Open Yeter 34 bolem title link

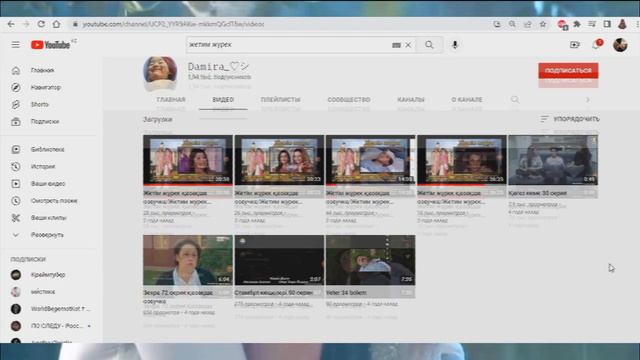point(346,293)
